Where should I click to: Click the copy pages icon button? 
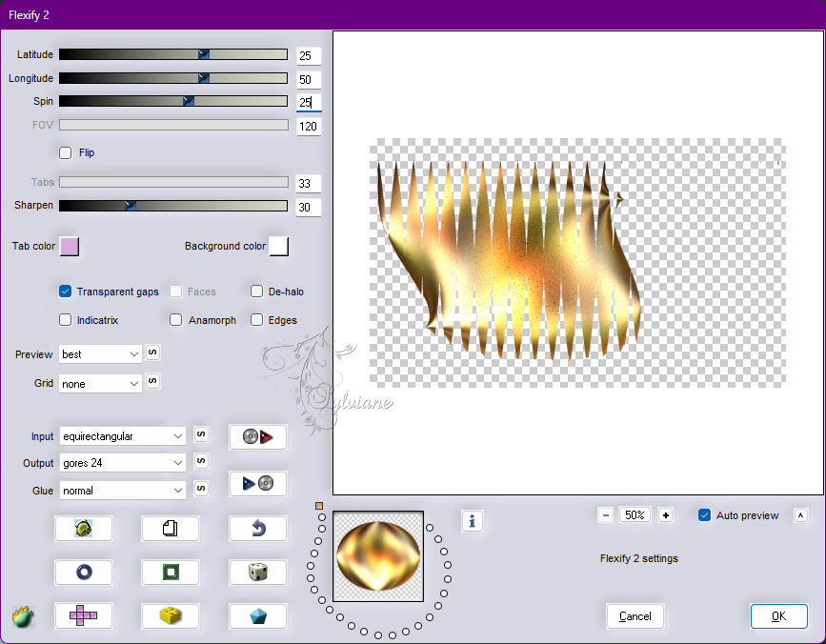(x=171, y=528)
